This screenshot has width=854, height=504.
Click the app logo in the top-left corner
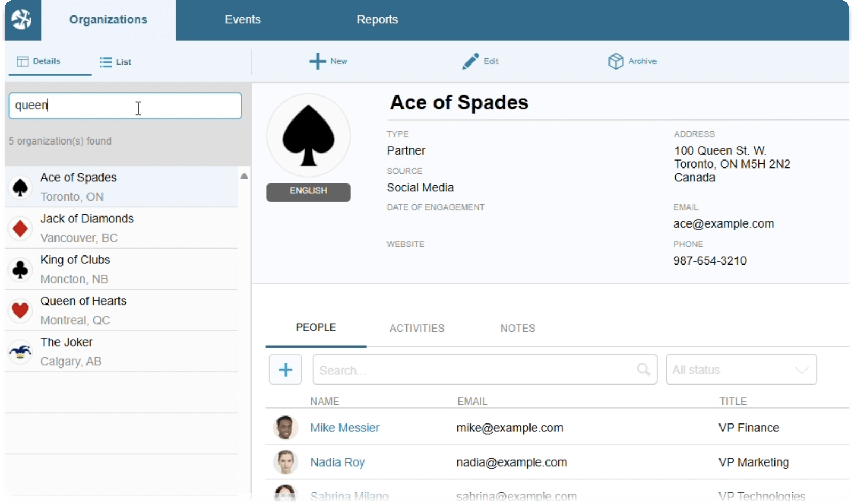[x=22, y=20]
